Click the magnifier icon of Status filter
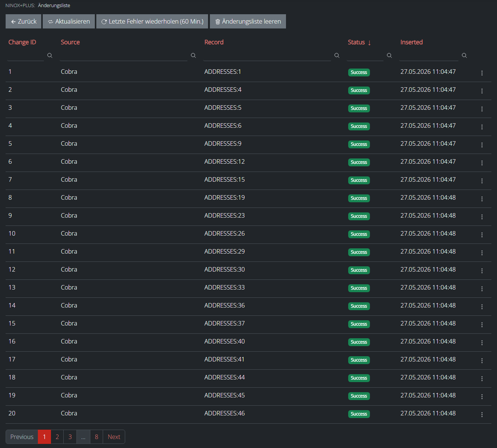 point(389,55)
